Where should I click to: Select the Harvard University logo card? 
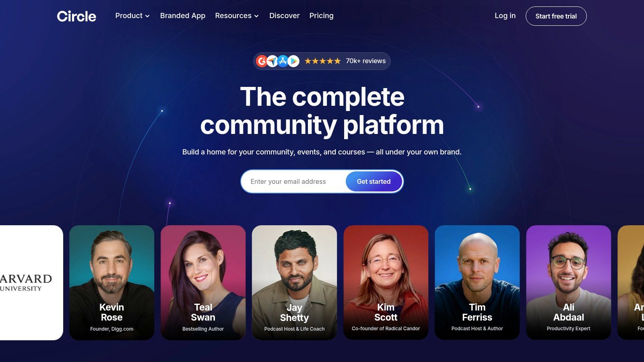(x=31, y=282)
